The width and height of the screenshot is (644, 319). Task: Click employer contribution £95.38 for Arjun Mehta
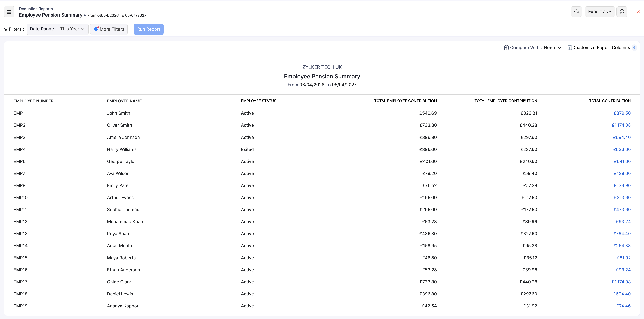[529, 246]
